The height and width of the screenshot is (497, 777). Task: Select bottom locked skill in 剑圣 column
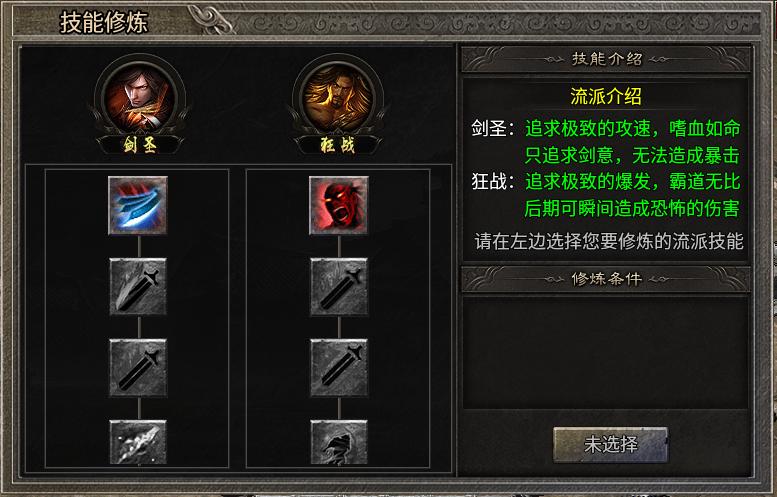(x=138, y=442)
